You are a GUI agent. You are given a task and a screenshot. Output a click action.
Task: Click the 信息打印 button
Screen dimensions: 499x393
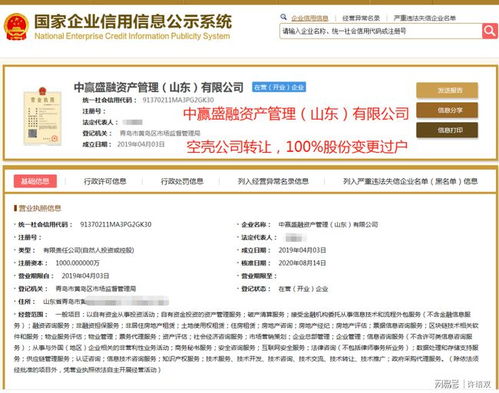(x=447, y=130)
